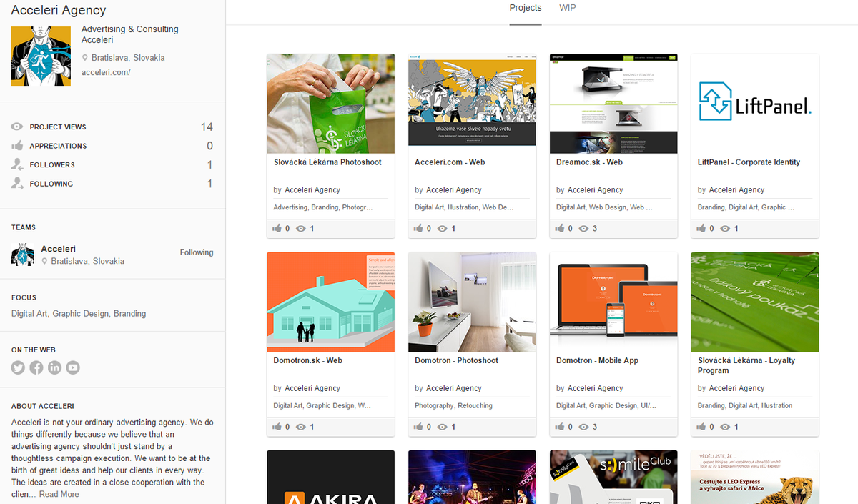Open the YouTube channel icon
This screenshot has width=858, height=504.
[x=73, y=367]
